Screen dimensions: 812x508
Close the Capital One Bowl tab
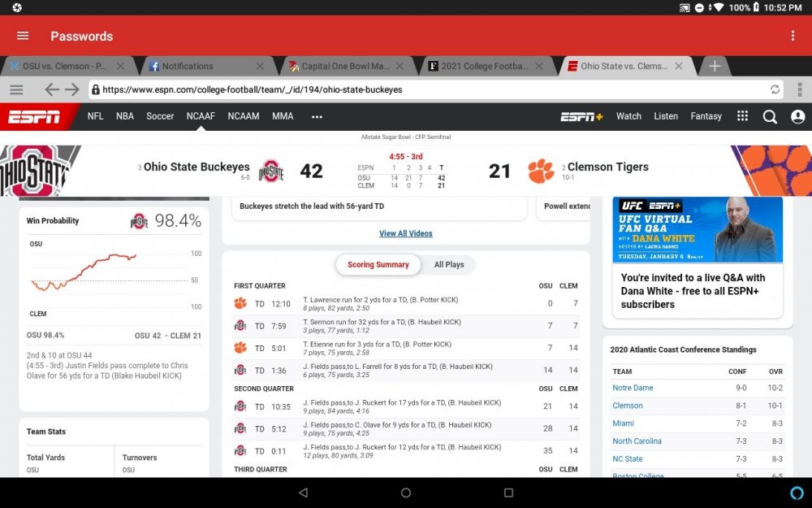[x=400, y=67]
